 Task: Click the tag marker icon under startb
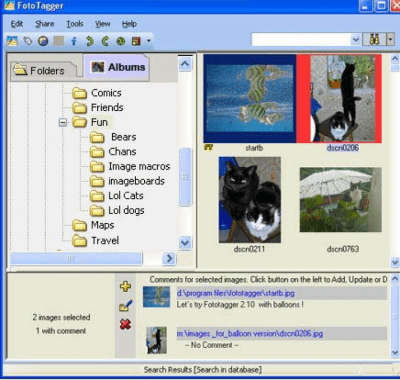click(209, 147)
